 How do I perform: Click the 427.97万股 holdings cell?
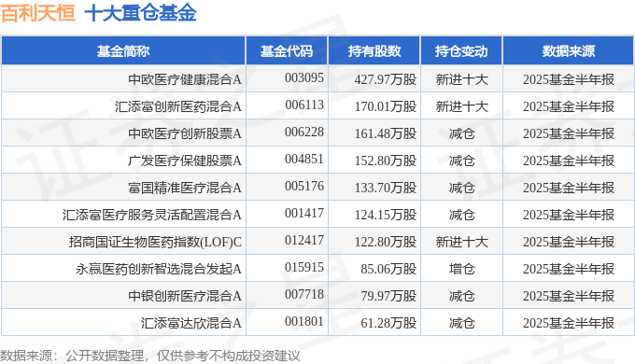coord(385,79)
